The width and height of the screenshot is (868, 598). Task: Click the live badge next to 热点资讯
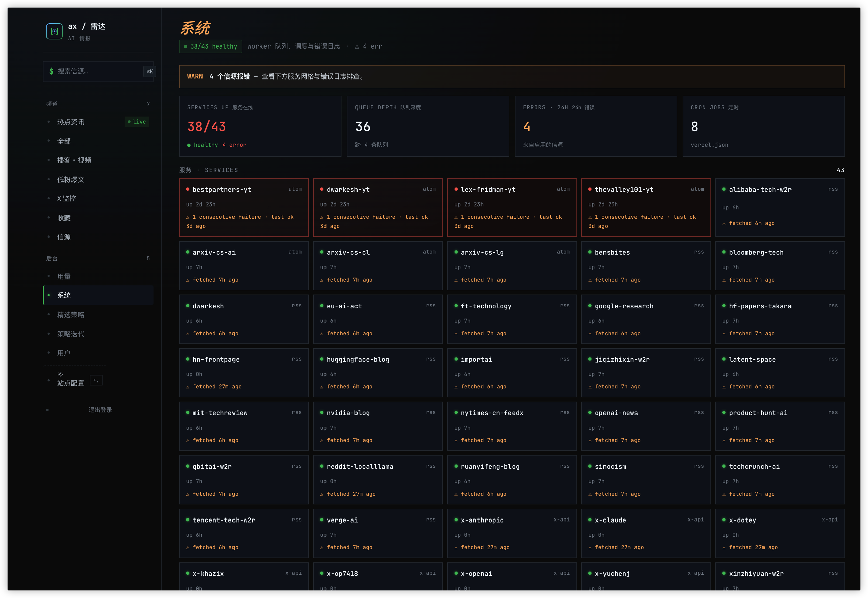tap(137, 122)
